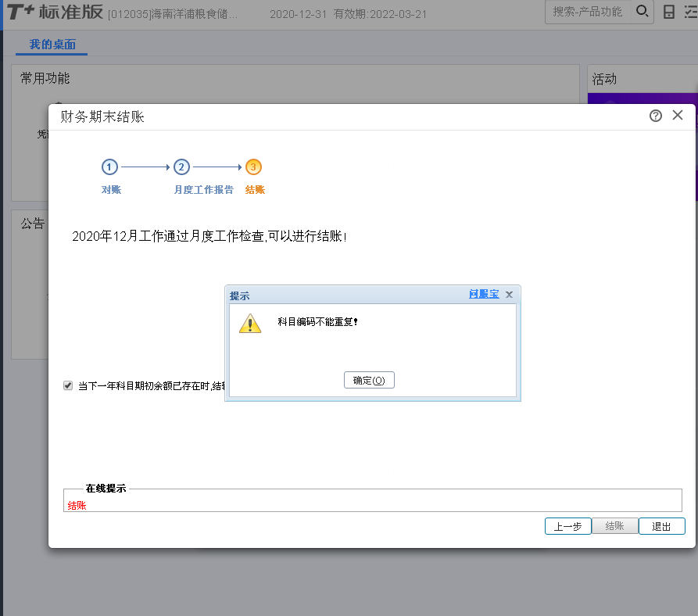Click the 在线提示 group label
This screenshot has height=616, width=698.
(x=106, y=489)
